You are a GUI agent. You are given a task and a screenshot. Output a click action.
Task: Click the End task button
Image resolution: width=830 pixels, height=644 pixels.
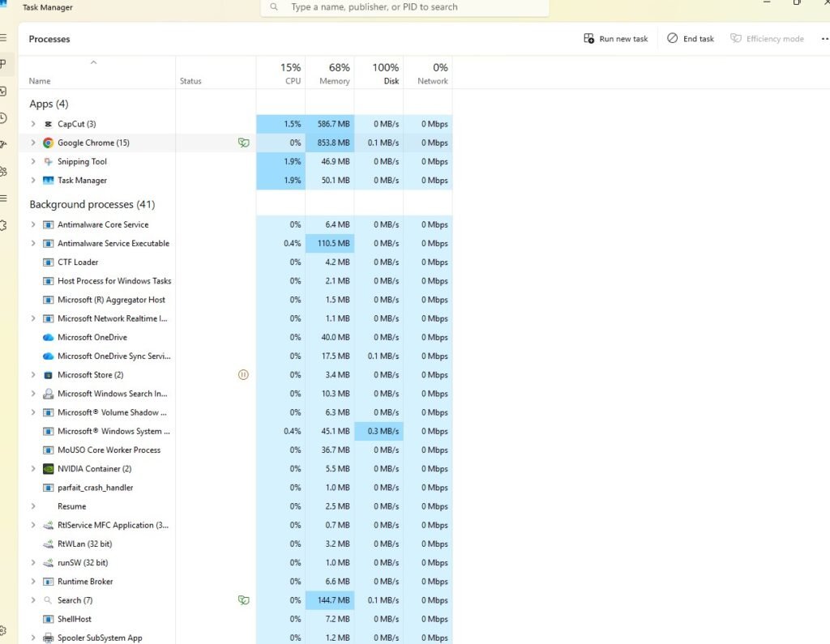pos(690,38)
